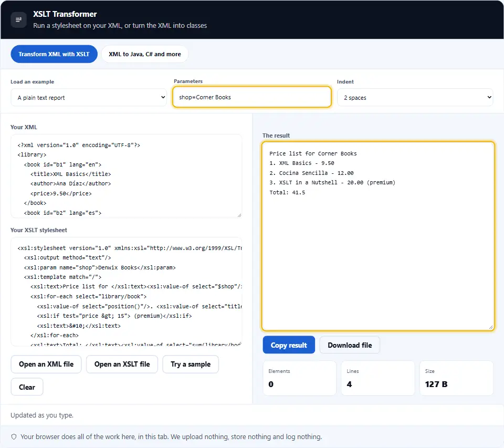Click the XSLT Transformer logo icon
Viewport: 504px width, 448px height.
(19, 19)
